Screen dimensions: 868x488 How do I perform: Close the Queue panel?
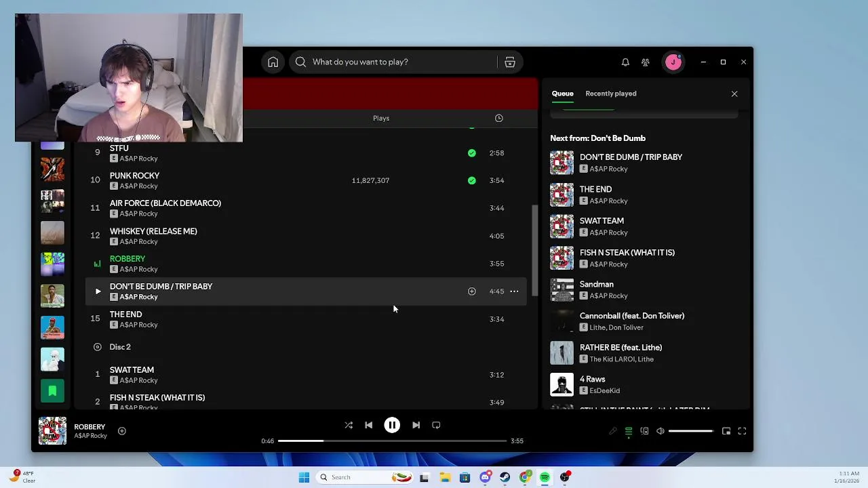point(734,94)
